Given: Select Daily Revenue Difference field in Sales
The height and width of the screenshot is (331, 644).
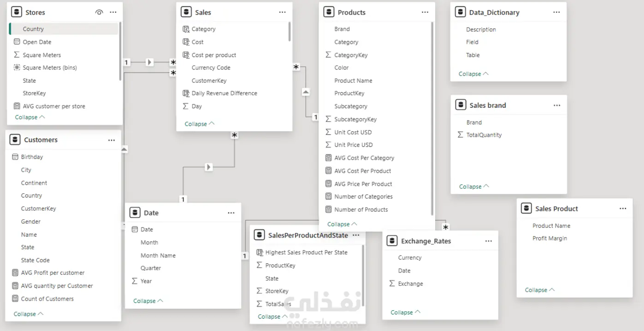Looking at the screenshot, I should [x=224, y=93].
